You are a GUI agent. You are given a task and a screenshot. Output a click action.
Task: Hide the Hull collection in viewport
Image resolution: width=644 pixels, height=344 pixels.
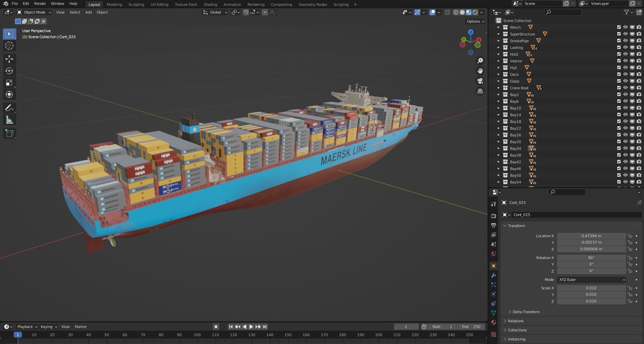pyautogui.click(x=625, y=67)
